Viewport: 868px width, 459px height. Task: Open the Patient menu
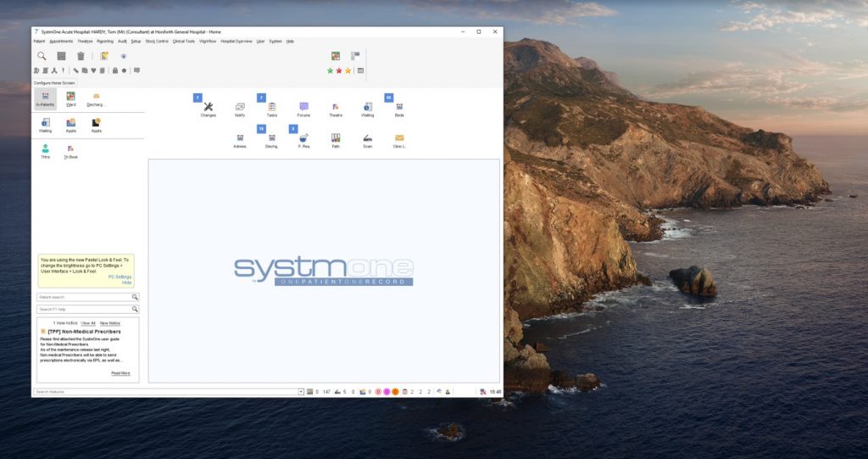point(39,41)
